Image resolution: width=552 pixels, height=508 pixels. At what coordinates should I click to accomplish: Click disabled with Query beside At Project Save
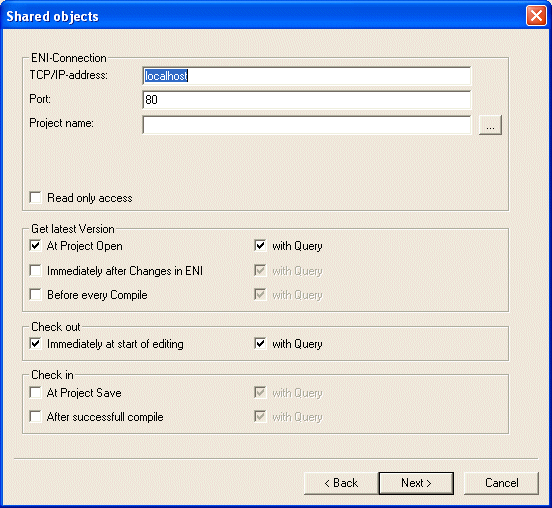[x=289, y=393]
